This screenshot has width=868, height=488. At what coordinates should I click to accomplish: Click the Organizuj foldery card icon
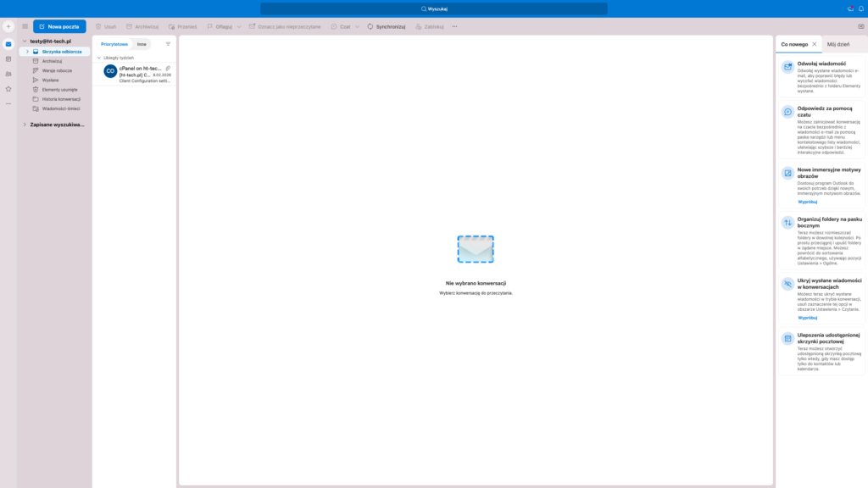(x=787, y=223)
